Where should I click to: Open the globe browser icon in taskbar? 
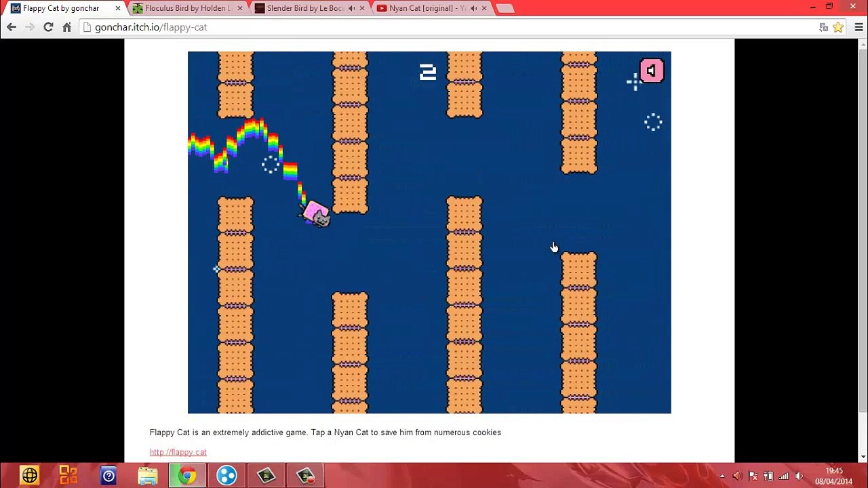point(30,476)
